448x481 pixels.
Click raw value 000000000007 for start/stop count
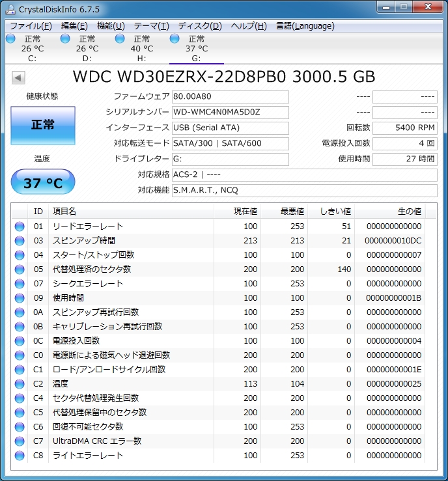tap(394, 255)
